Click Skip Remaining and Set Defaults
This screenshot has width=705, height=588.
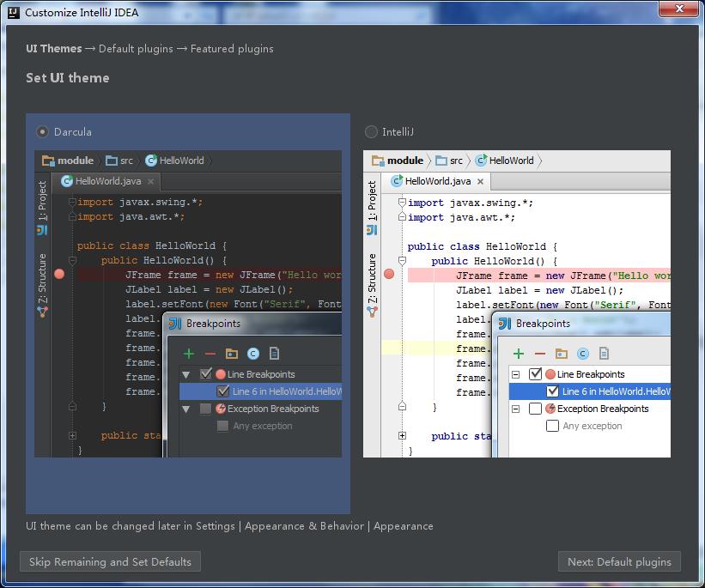point(110,561)
